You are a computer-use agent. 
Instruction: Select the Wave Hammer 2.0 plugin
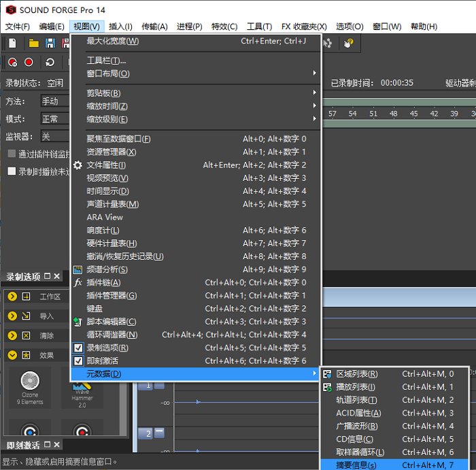point(82,395)
